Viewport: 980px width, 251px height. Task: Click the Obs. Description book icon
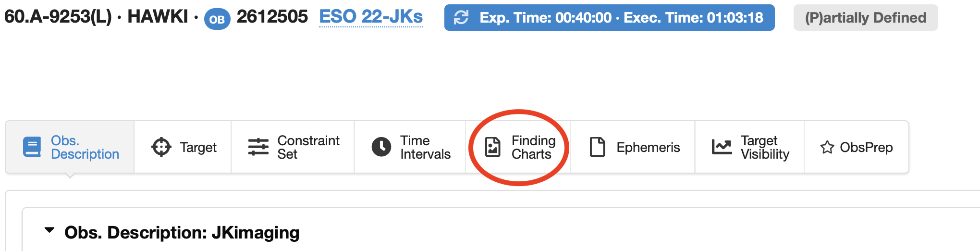[32, 147]
